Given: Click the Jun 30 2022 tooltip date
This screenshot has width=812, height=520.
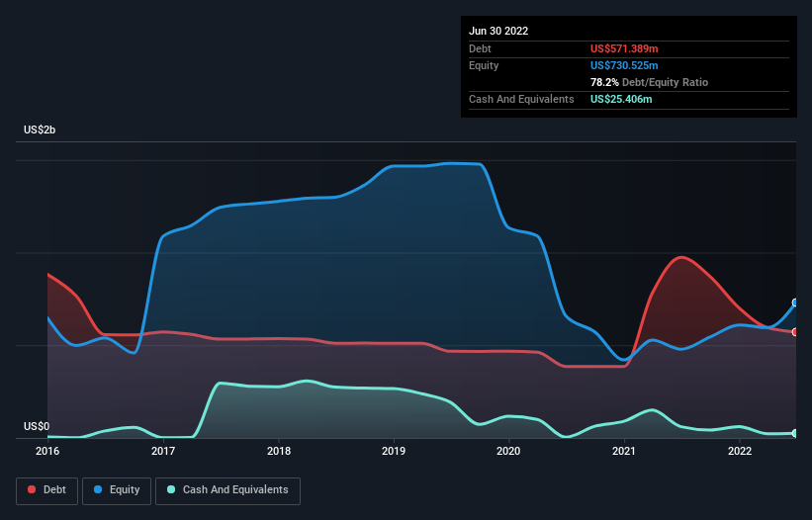Looking at the screenshot, I should (498, 31).
